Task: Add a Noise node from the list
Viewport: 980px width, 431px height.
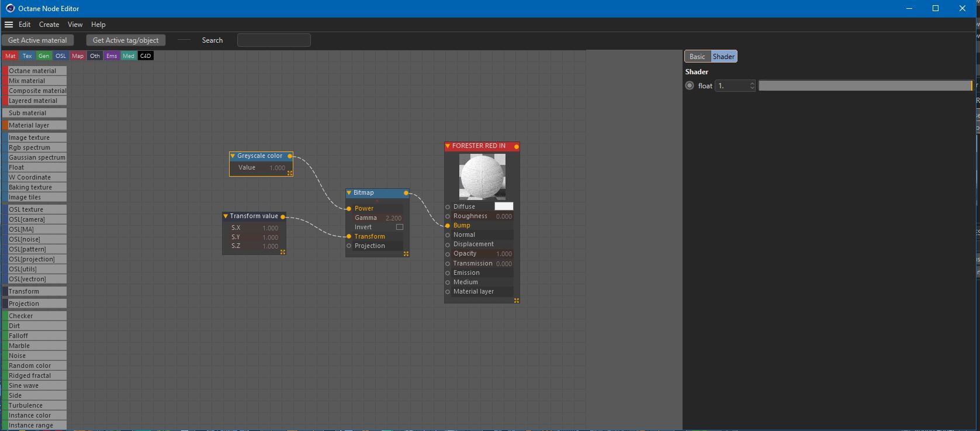Action: pos(34,356)
